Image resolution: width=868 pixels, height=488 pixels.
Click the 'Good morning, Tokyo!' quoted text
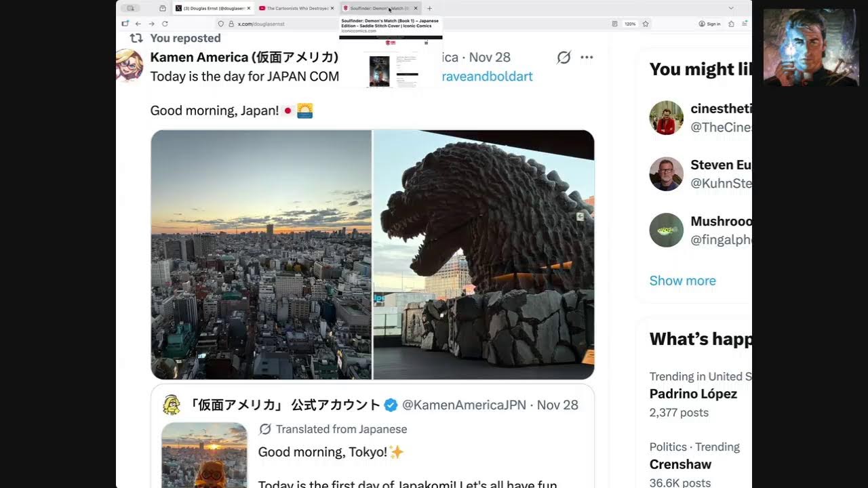[323, 452]
